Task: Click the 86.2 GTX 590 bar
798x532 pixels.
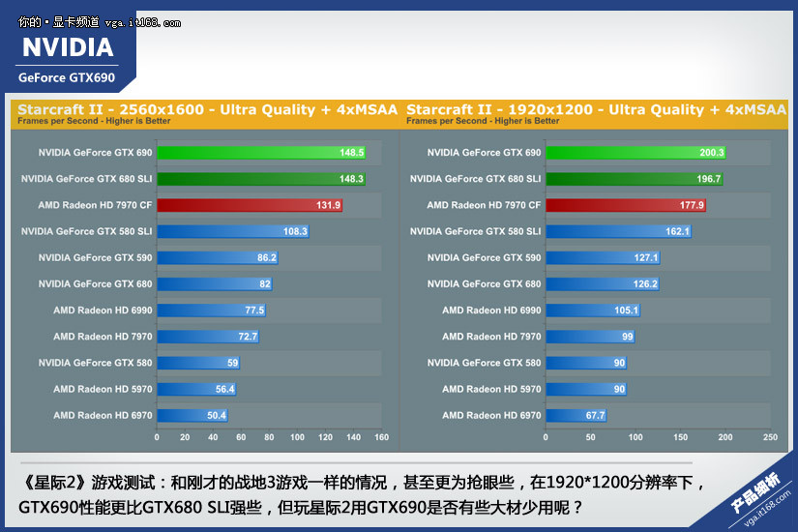Action: pyautogui.click(x=218, y=257)
